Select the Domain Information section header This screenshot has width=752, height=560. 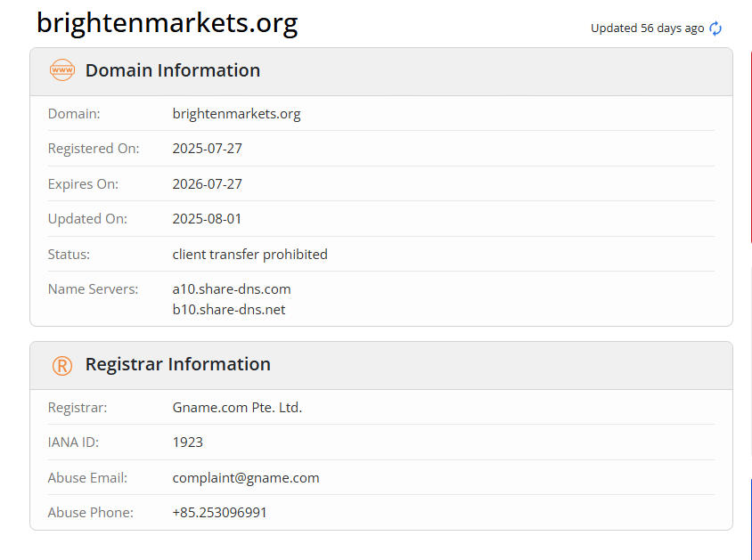click(173, 70)
